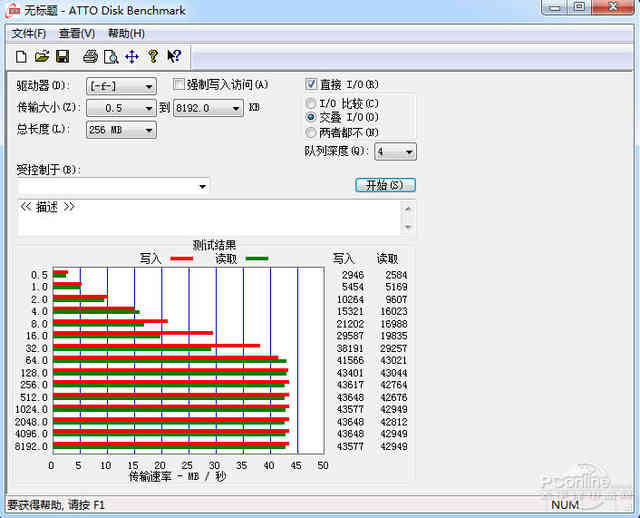Click the read value 43021
Image resolution: width=640 pixels, height=518 pixels.
tap(393, 360)
